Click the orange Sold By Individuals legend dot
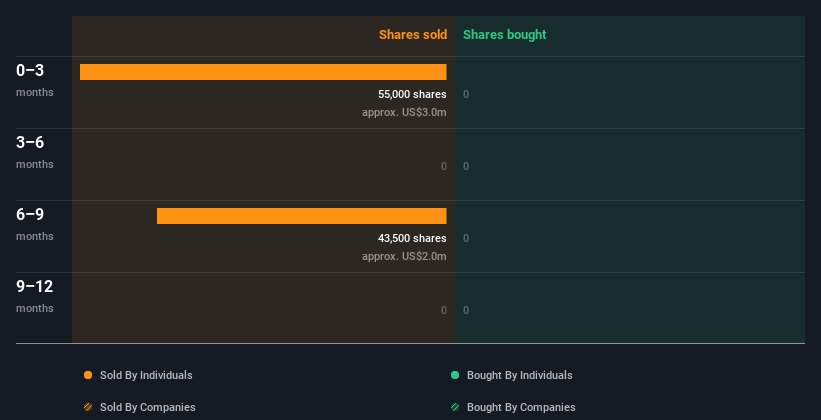 [x=88, y=375]
